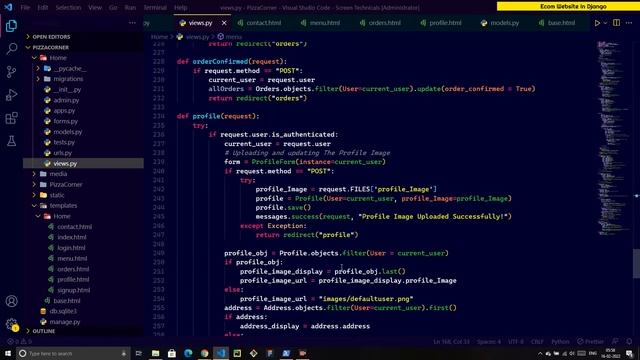Open the Explorer view in the activity bar
This screenshot has height=360, width=640.
click(x=11, y=26)
